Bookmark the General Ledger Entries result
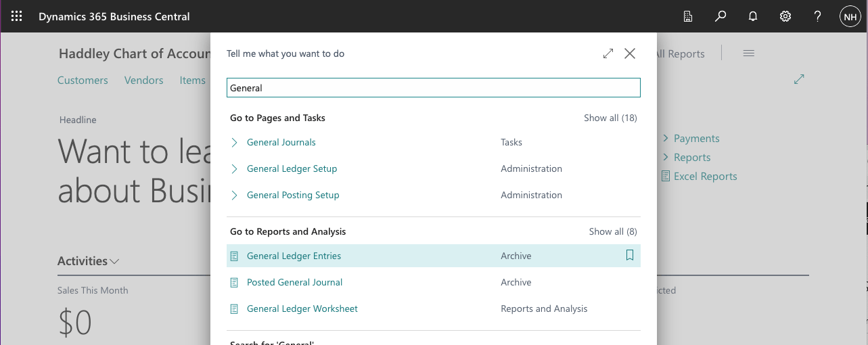The width and height of the screenshot is (868, 345). (x=630, y=256)
